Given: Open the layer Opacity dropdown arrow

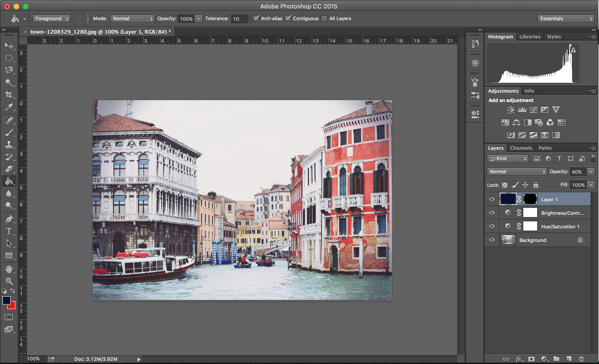Looking at the screenshot, I should click(591, 172).
